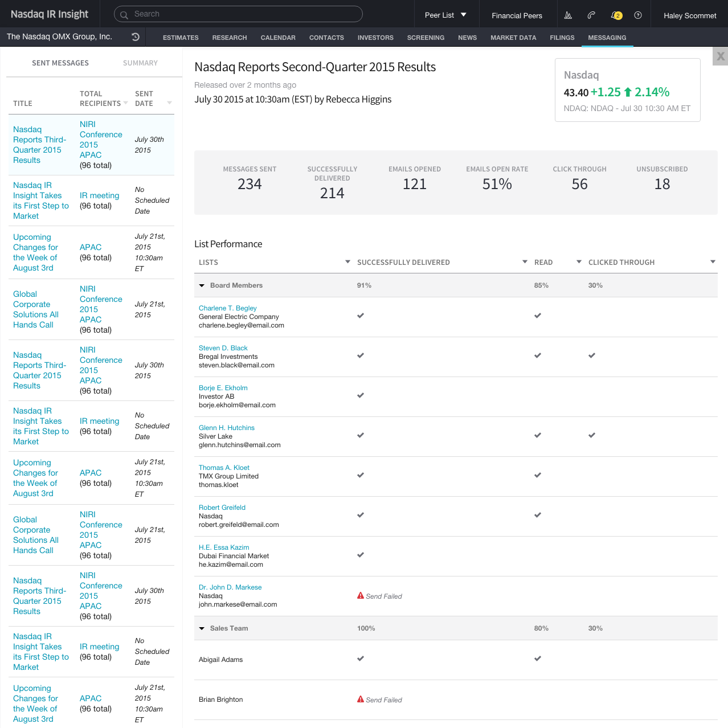
Task: Sort by Total Recipients column arrow
Action: coord(125,103)
